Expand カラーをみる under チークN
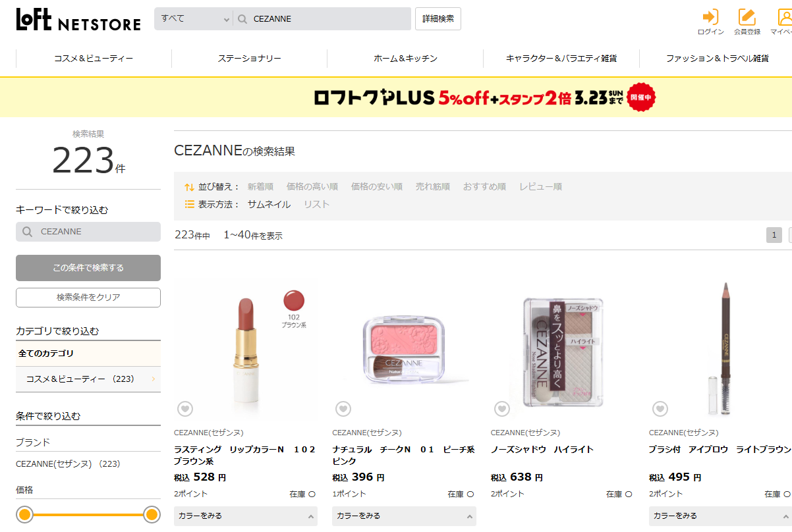 coord(404,516)
